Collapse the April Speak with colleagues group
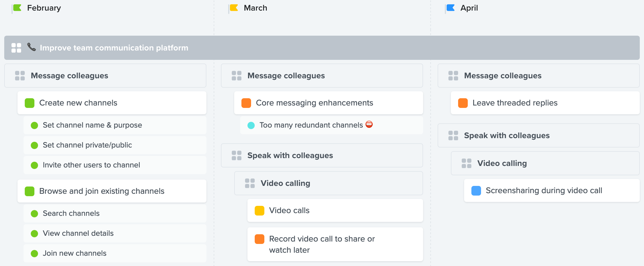The image size is (644, 266). (x=539, y=135)
